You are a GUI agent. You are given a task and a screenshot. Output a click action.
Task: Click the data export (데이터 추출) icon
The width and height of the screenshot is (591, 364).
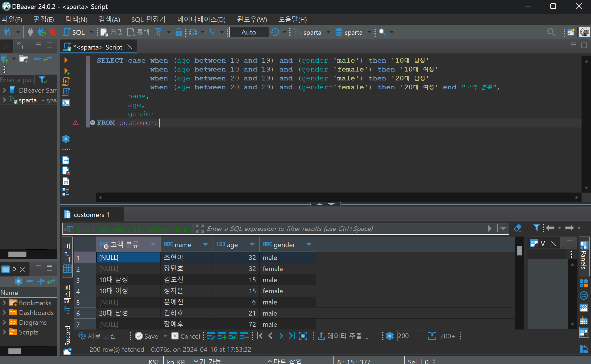pyautogui.click(x=321, y=336)
